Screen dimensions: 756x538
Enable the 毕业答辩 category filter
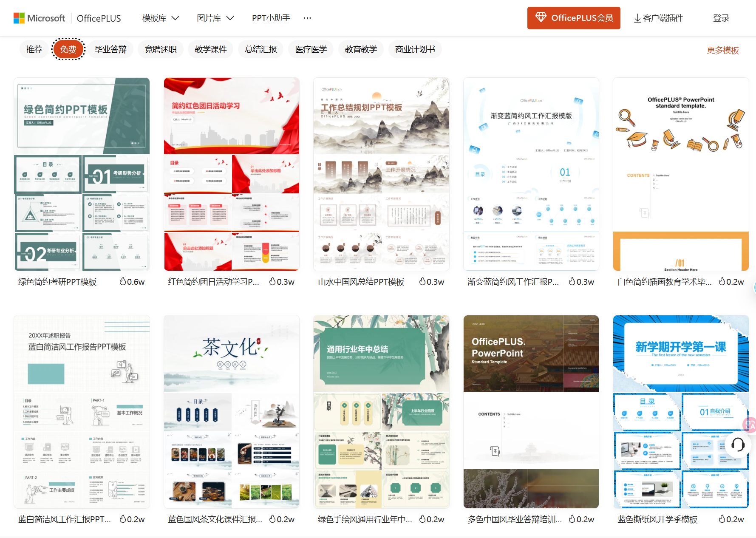[x=110, y=49]
